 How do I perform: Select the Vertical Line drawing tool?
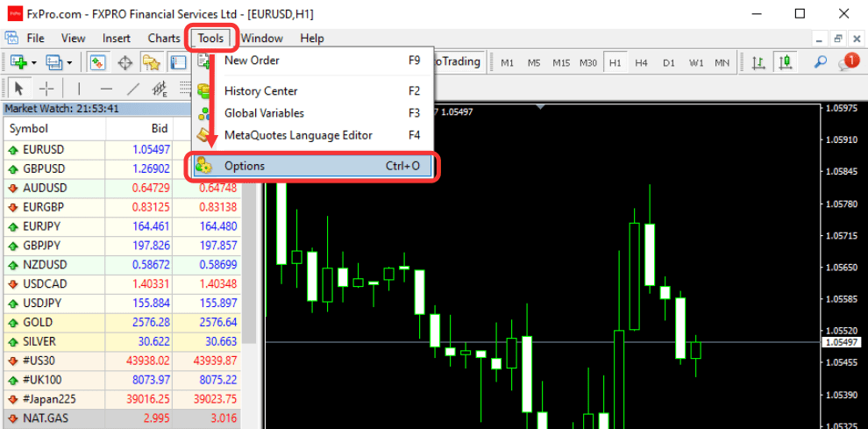click(79, 88)
